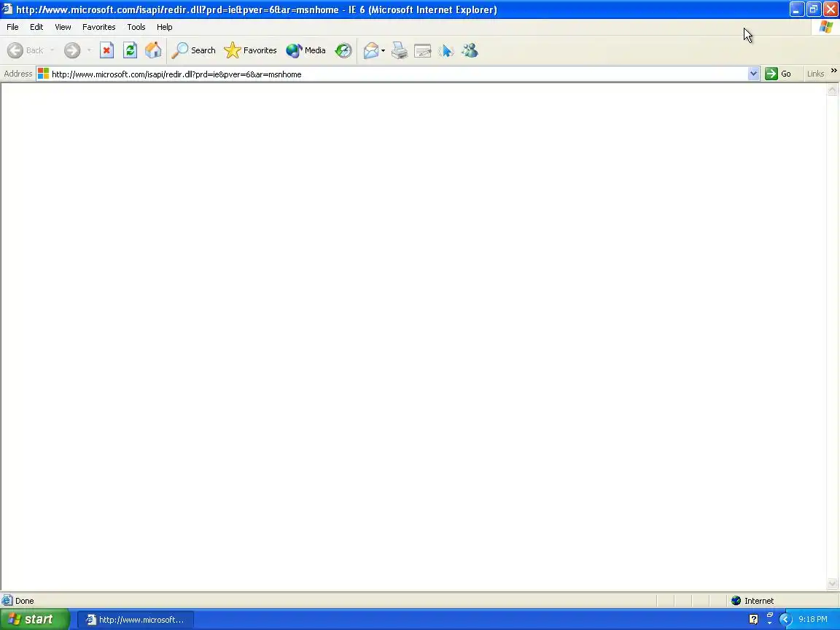Image resolution: width=840 pixels, height=630 pixels.
Task: Open the Search pane from the toolbar
Action: click(x=193, y=50)
